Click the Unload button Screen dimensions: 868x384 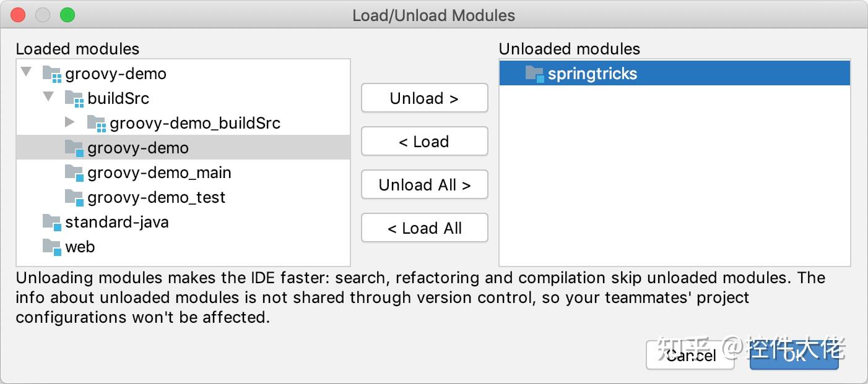(x=424, y=98)
